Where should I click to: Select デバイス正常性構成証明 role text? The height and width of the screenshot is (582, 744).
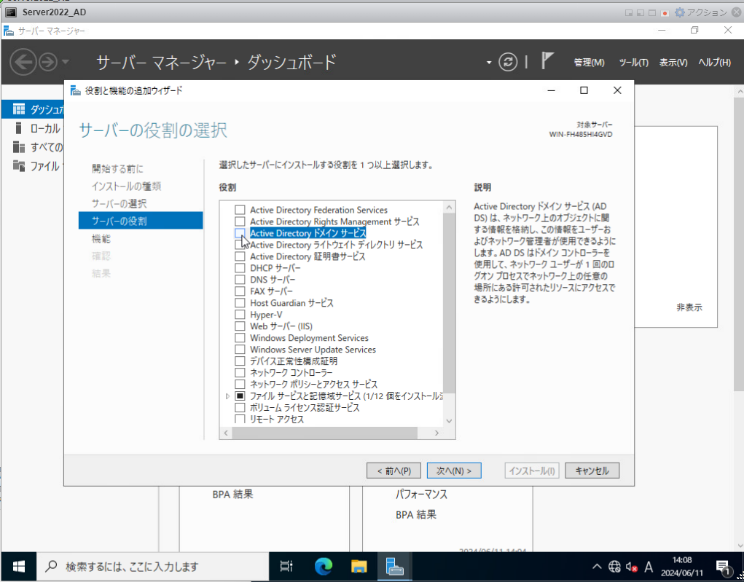tap(294, 361)
